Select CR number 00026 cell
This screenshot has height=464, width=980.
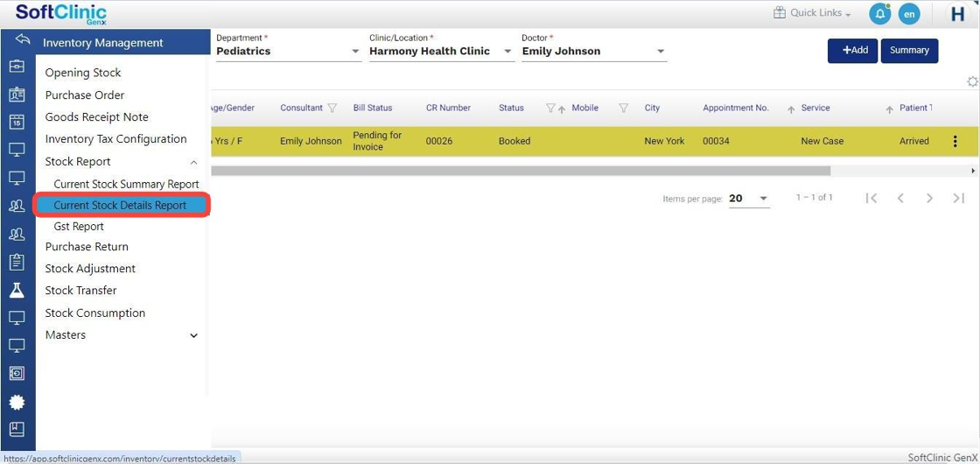tap(438, 141)
